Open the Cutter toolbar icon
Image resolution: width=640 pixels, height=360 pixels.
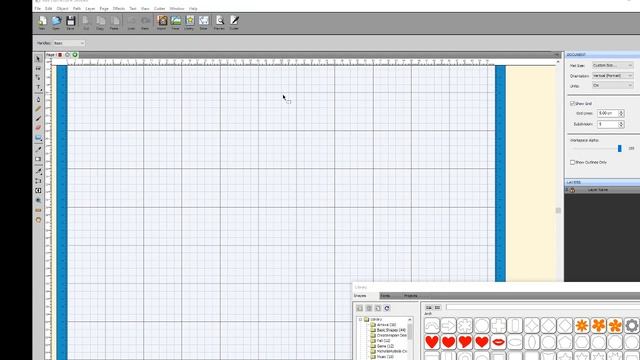pos(234,22)
